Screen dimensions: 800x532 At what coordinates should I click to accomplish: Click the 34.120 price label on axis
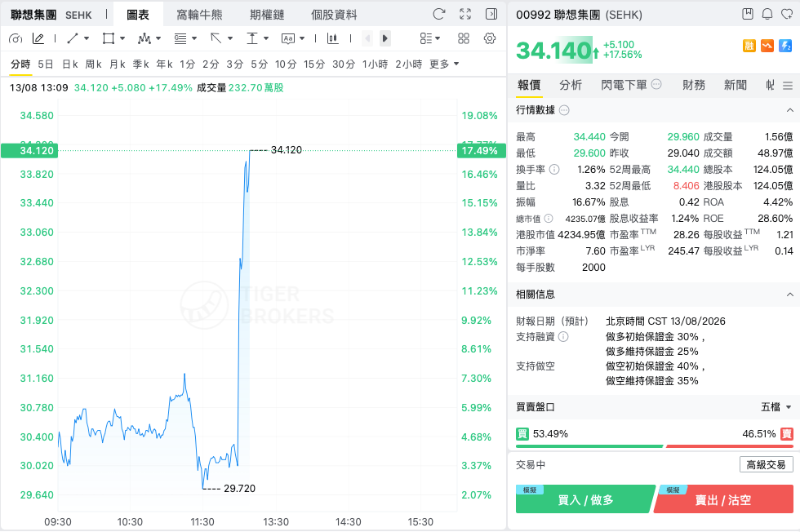[29, 150]
